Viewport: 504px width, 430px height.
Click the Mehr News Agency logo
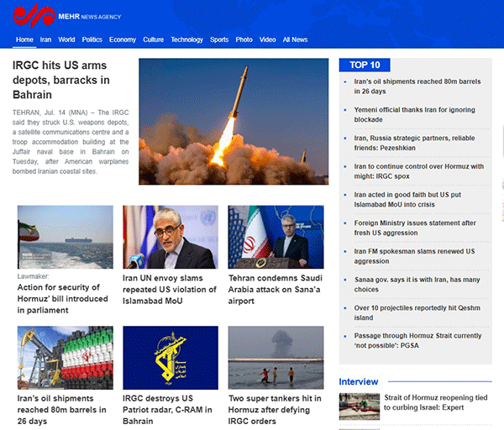click(67, 16)
